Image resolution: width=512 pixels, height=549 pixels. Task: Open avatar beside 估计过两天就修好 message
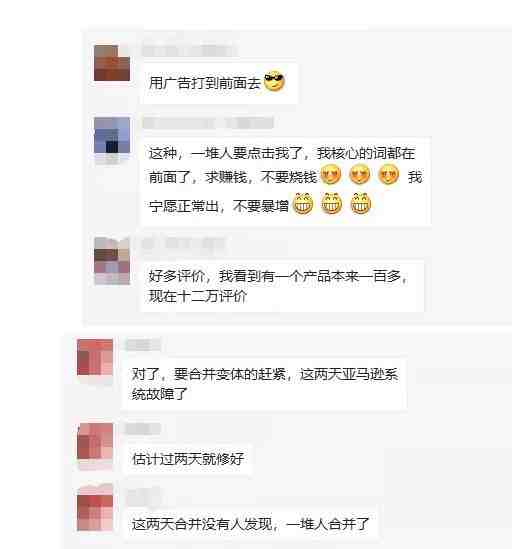(95, 441)
